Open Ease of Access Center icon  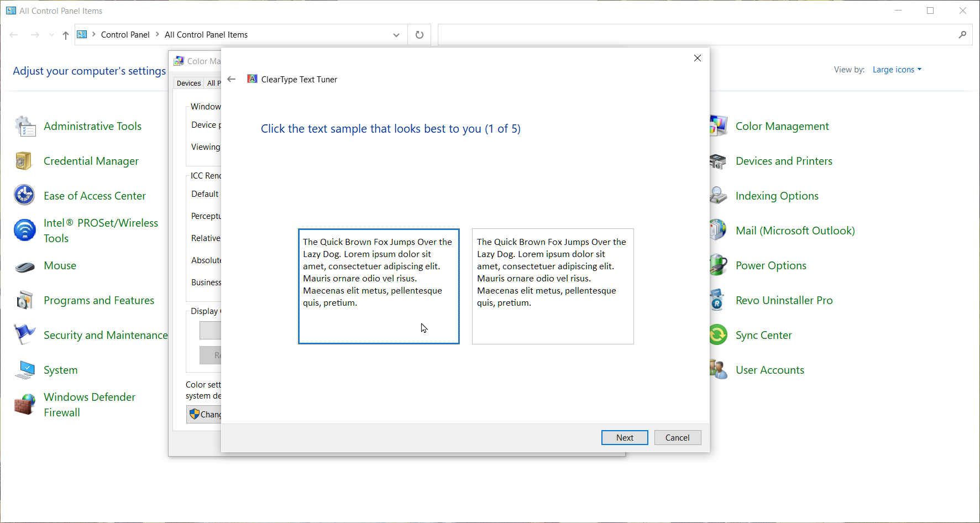point(24,196)
